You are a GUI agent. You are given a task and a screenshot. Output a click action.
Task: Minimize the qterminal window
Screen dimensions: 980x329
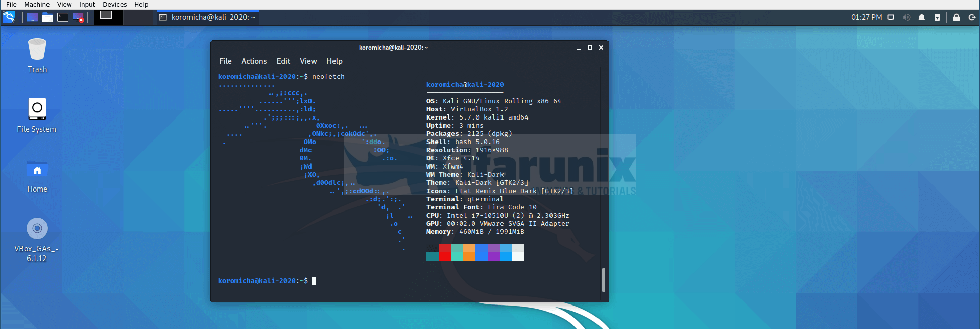coord(579,48)
